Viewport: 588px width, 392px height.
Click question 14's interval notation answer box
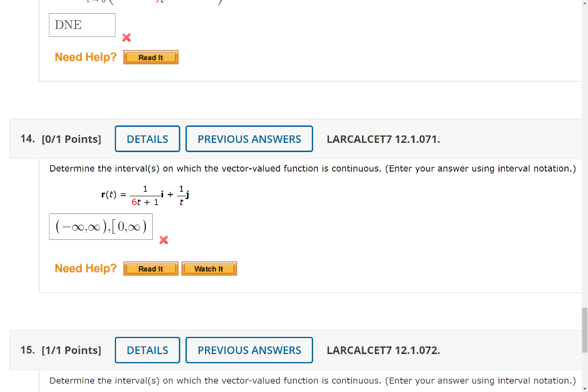[x=100, y=226]
